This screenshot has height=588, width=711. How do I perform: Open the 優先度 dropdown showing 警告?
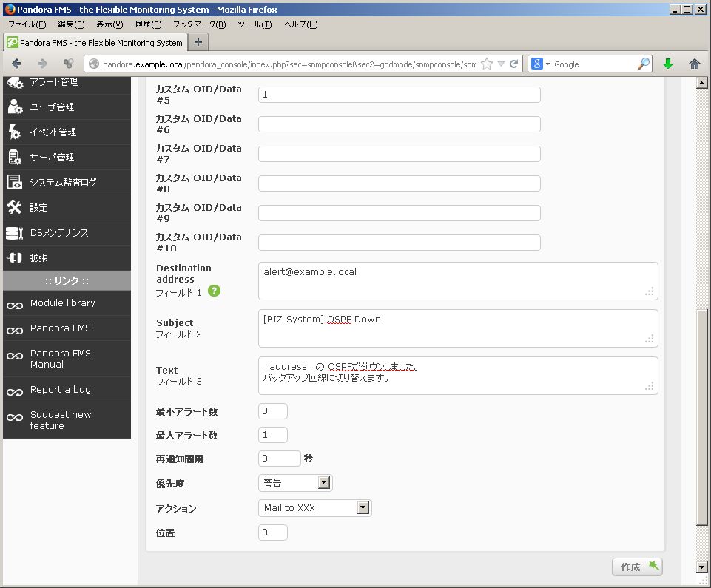pos(295,483)
